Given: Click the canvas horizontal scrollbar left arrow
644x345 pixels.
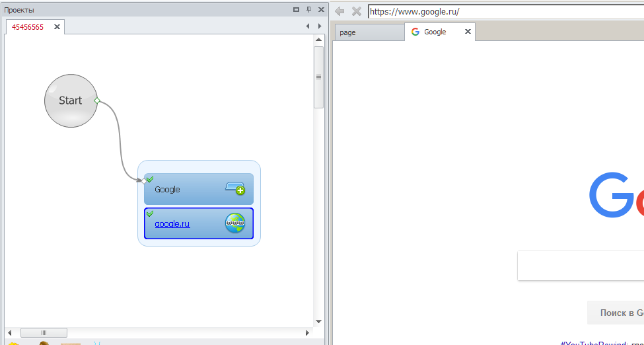Looking at the screenshot, I should [10, 332].
